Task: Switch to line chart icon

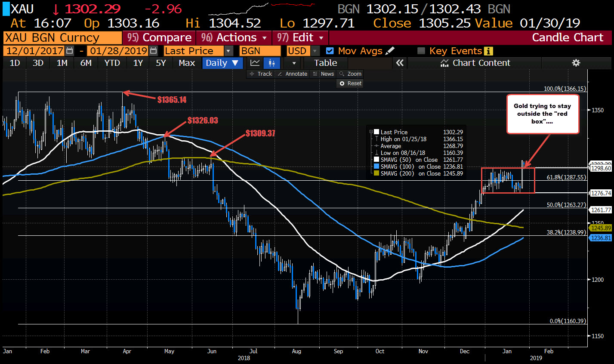Action: 255,63
